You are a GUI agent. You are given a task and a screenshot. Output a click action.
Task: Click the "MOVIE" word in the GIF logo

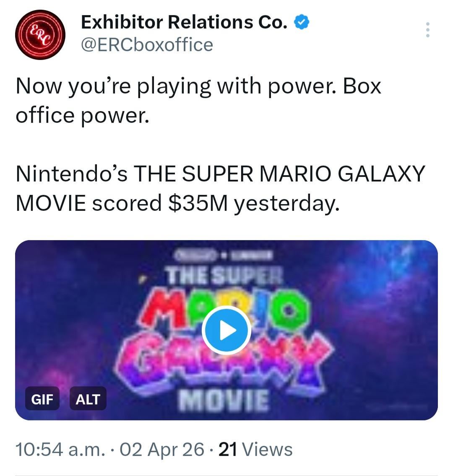[224, 400]
